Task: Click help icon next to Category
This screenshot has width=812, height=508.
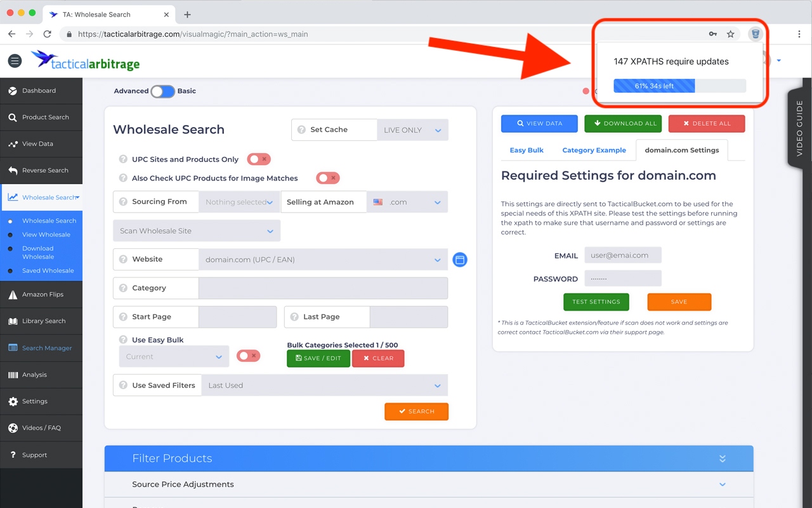Action: [x=123, y=288]
